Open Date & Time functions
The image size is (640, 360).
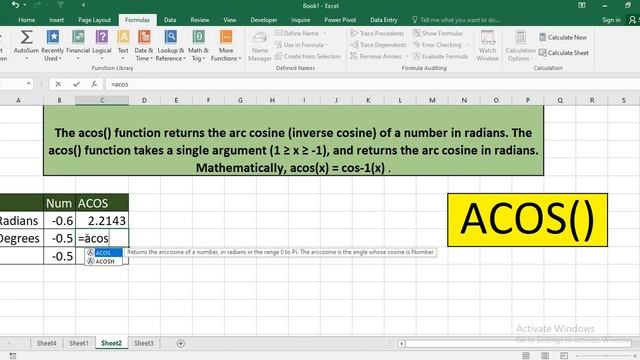point(144,45)
